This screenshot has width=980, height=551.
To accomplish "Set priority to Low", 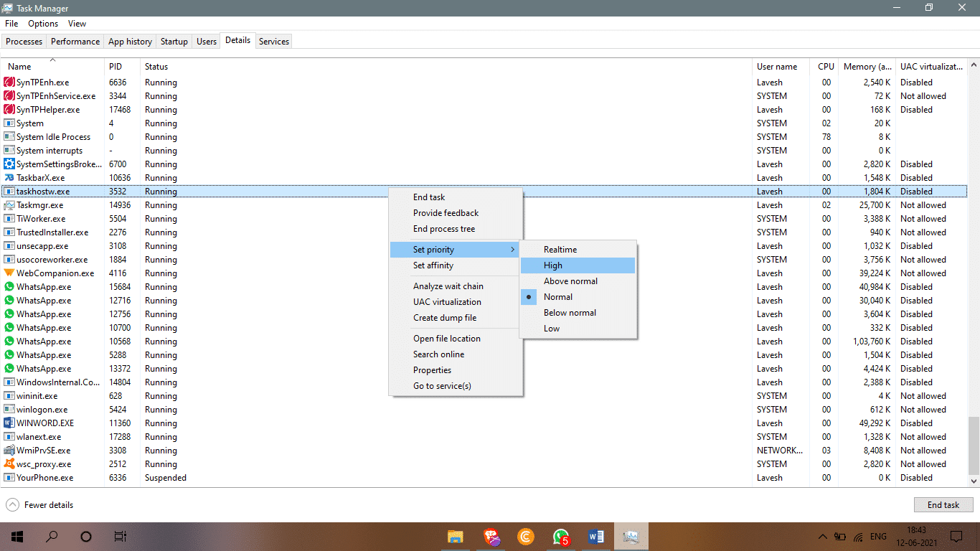I will [x=578, y=329].
